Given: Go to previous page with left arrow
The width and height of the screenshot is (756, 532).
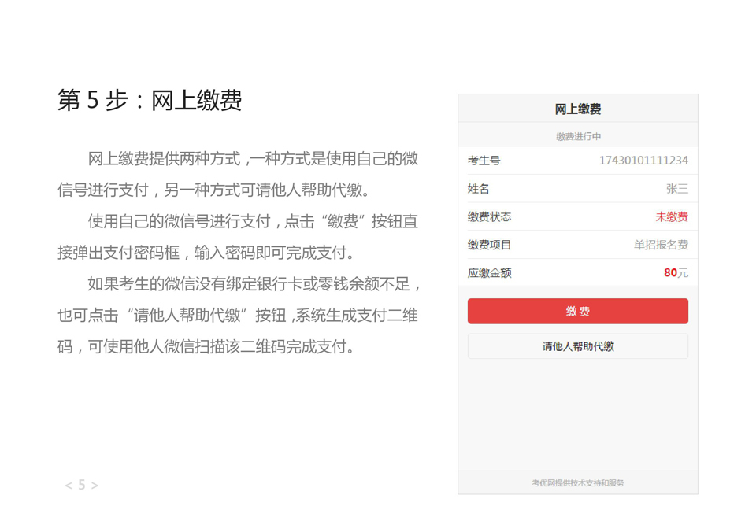Looking at the screenshot, I should coord(69,486).
